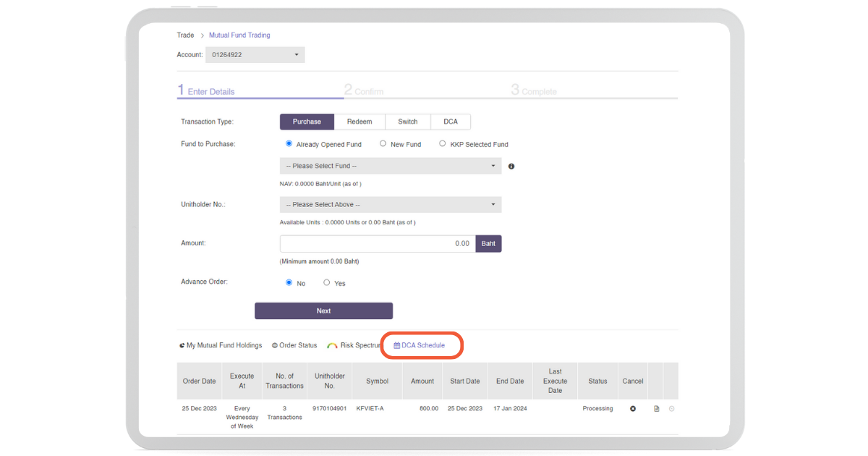Click the info icon beside fund selector
Screen dimensions: 868x456
click(x=511, y=166)
